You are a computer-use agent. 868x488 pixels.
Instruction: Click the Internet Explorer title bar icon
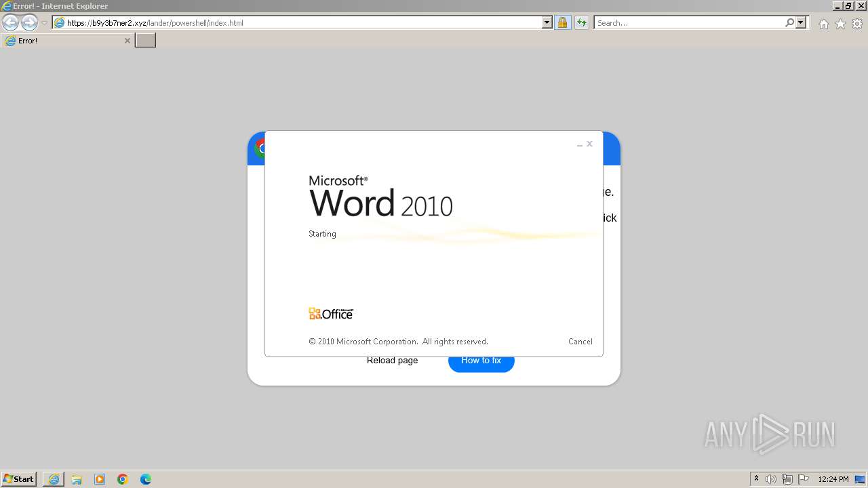click(x=6, y=6)
